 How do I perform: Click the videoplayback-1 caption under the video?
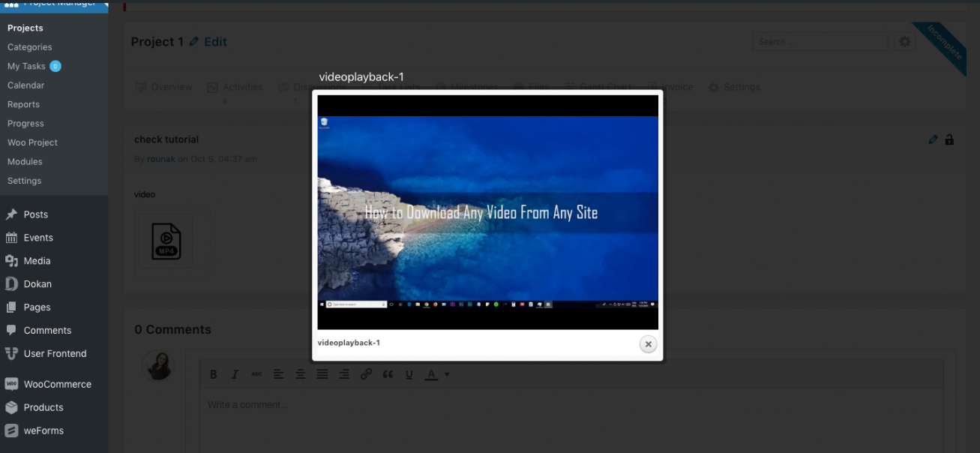pyautogui.click(x=349, y=343)
